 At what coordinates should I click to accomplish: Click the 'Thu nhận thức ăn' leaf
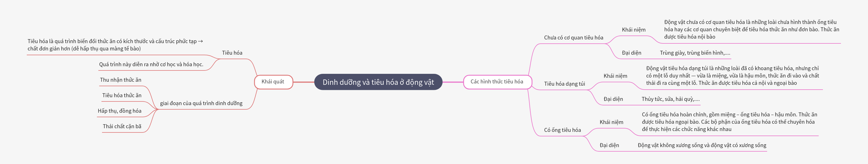point(121,80)
